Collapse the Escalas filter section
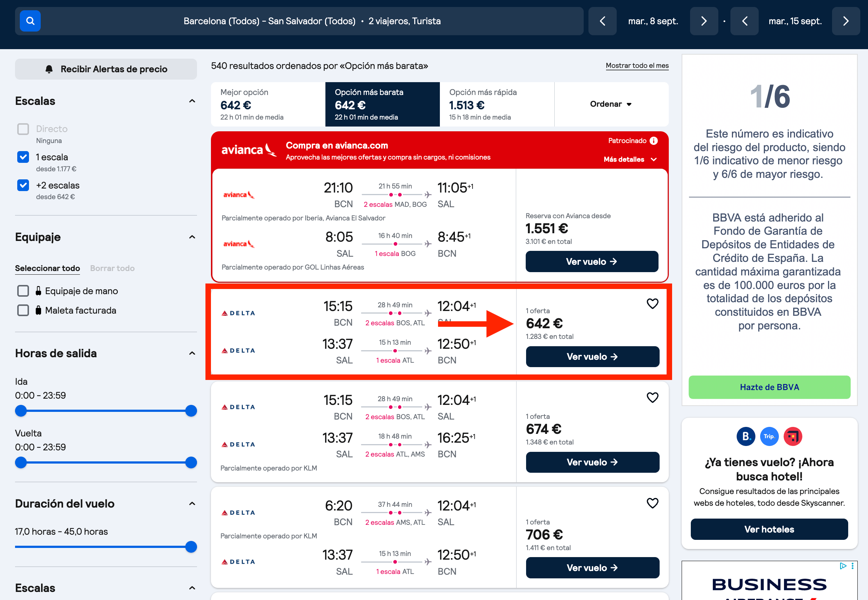Screen dimensions: 868x600 pos(192,101)
